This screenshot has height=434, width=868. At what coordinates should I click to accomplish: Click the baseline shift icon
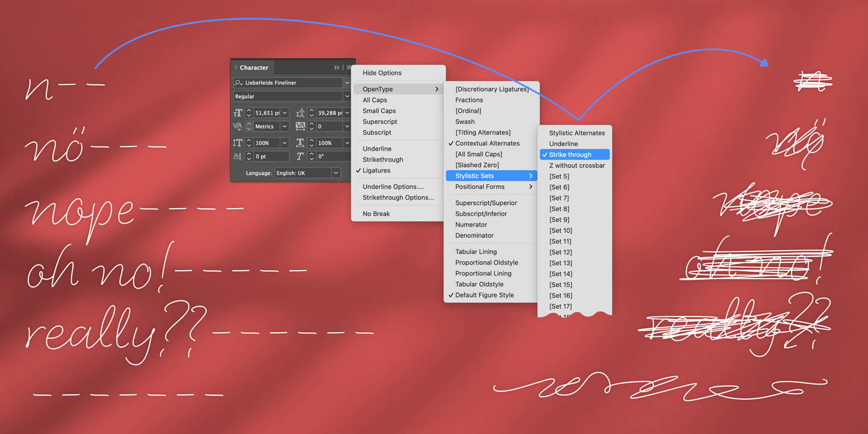point(237,157)
